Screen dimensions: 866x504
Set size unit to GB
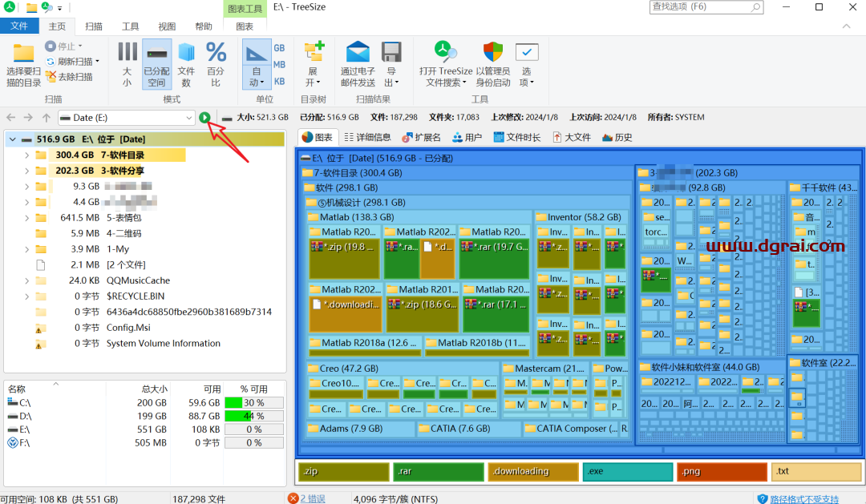tap(280, 48)
